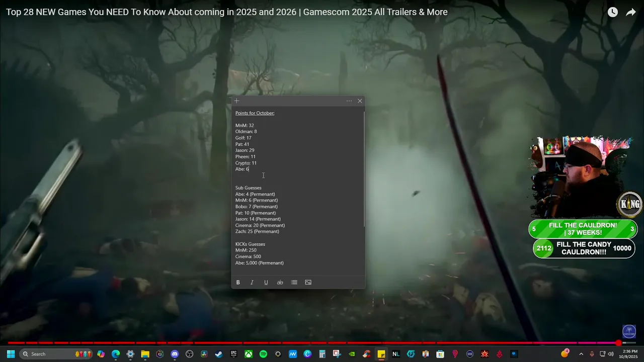Toggle italic formatting in sticky note

click(252, 283)
